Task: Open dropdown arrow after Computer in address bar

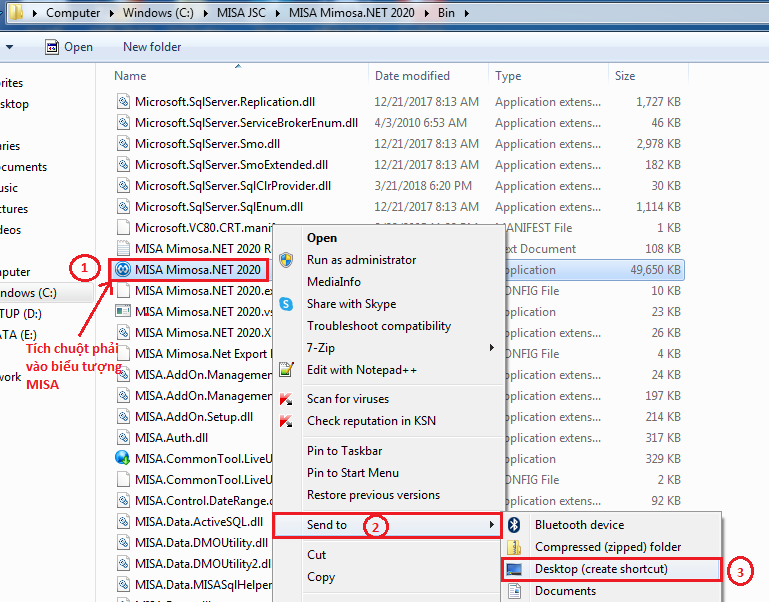Action: click(x=112, y=13)
